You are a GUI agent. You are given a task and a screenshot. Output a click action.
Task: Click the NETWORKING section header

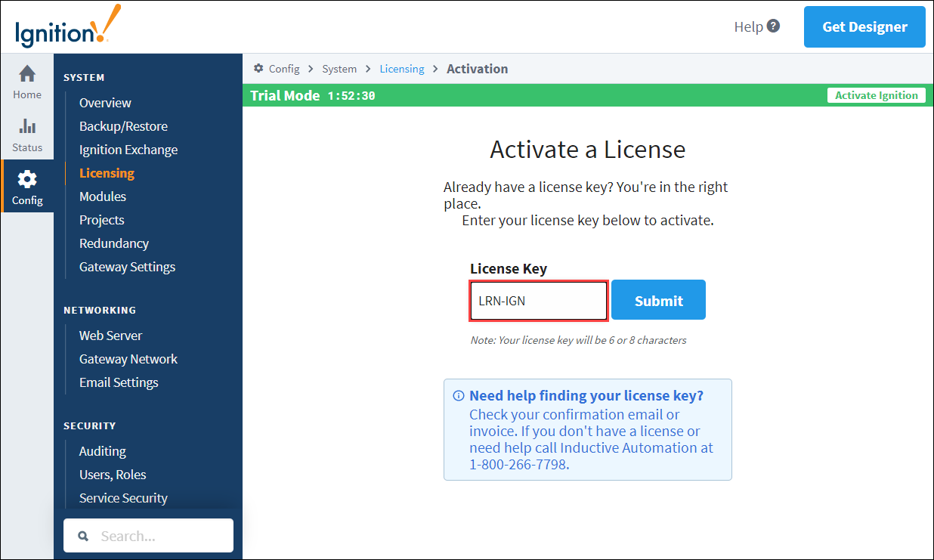tap(100, 310)
